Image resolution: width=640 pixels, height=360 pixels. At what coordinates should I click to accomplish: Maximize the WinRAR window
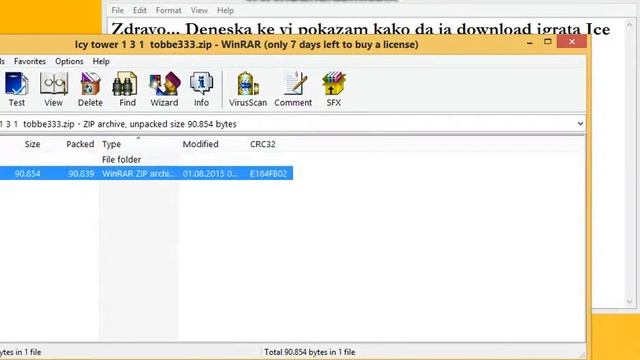point(548,42)
